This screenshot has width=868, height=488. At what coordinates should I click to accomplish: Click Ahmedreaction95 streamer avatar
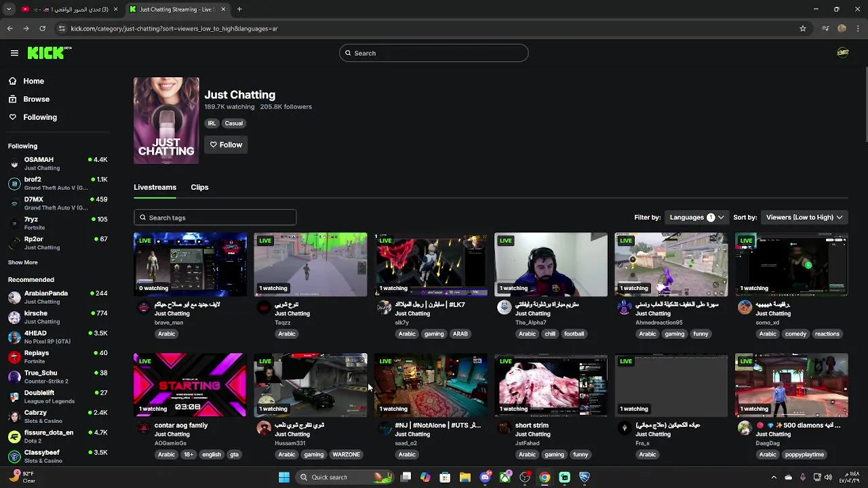625,308
